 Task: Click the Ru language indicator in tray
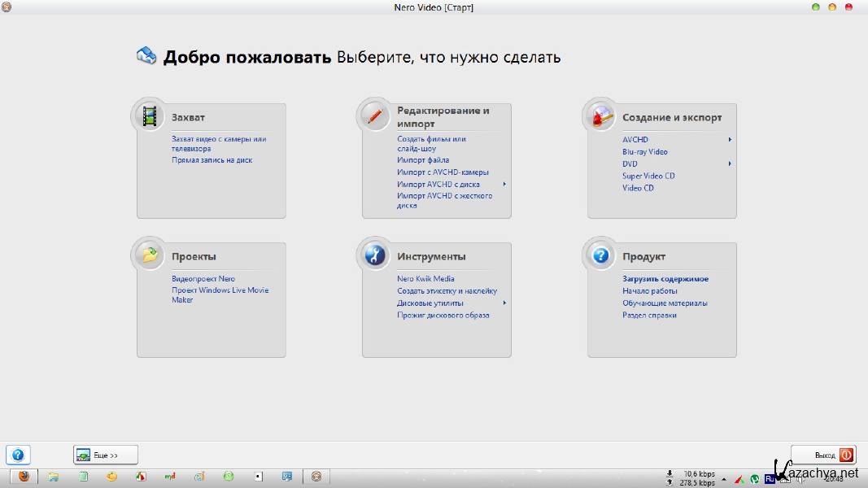(x=770, y=478)
